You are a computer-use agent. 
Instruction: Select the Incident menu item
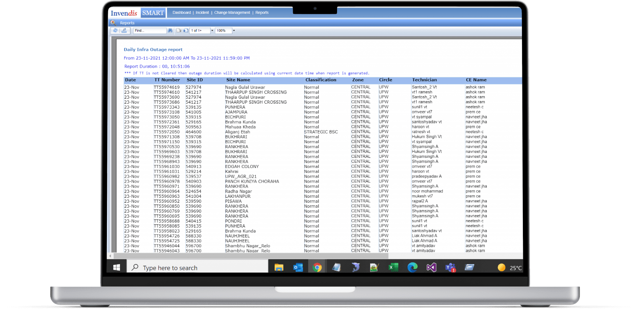click(x=203, y=12)
